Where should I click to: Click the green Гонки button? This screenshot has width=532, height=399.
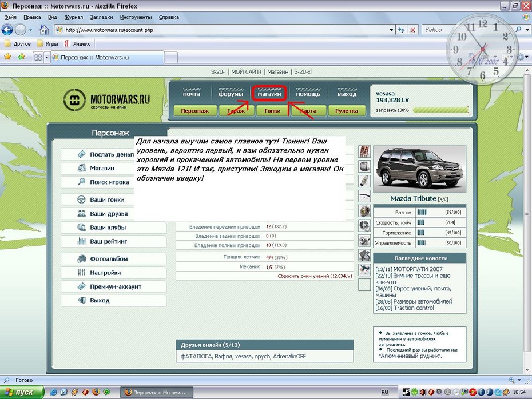tap(272, 111)
